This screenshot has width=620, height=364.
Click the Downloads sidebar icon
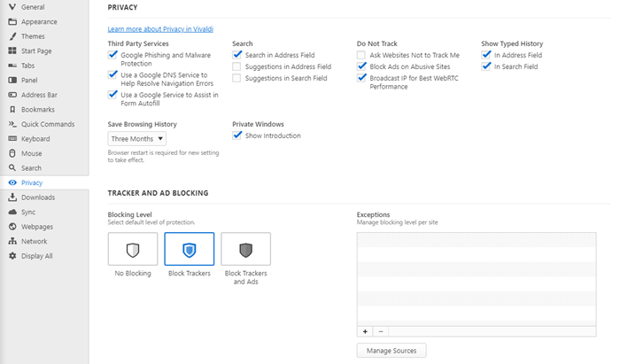click(x=12, y=197)
